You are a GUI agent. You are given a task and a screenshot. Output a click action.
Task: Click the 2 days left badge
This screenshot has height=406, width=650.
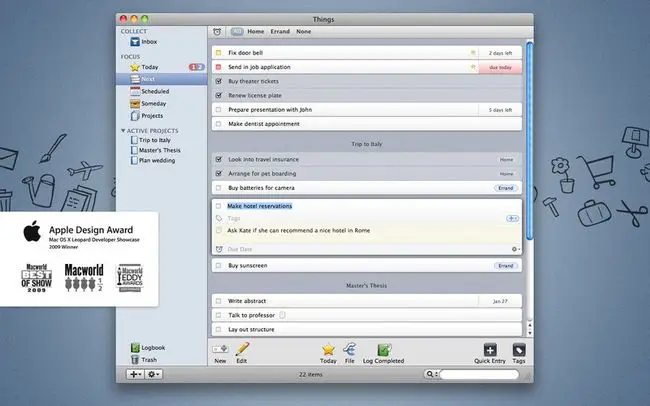pyautogui.click(x=500, y=53)
